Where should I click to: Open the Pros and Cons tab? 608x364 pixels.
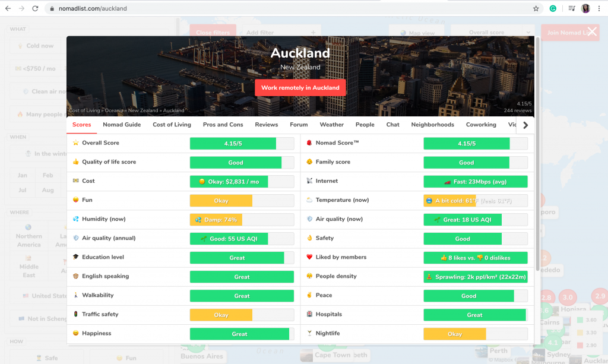tap(223, 125)
